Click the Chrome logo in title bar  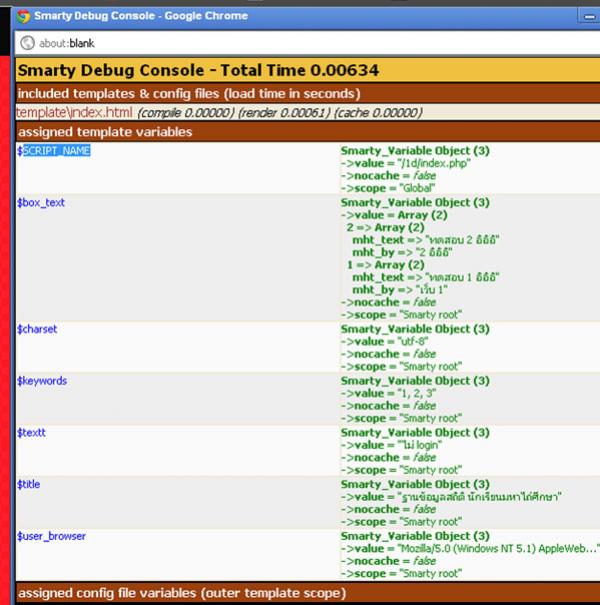click(x=23, y=16)
